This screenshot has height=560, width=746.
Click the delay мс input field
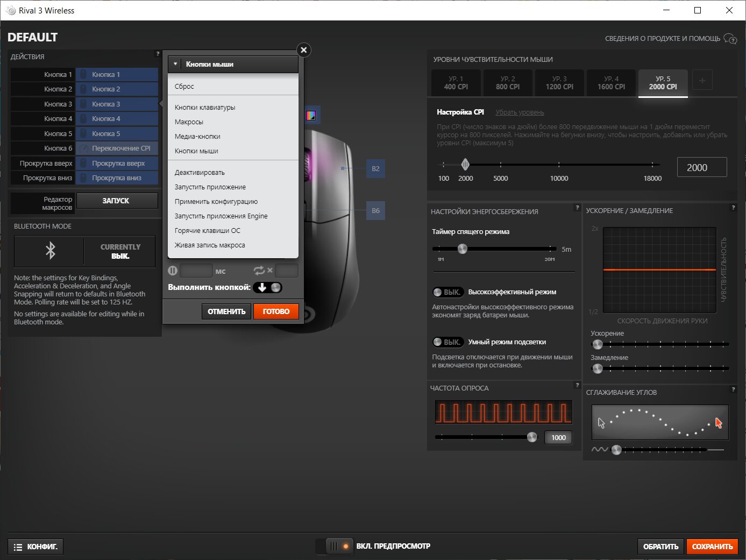196,271
